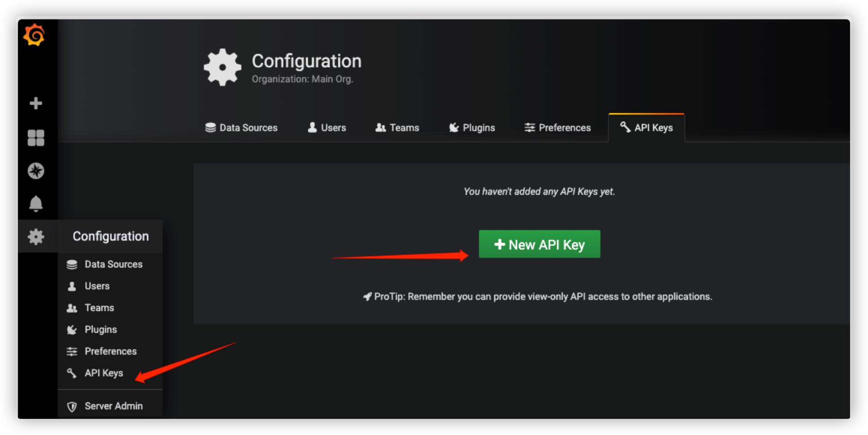Image resolution: width=868 pixels, height=435 pixels.
Task: Create a New API Key
Action: [x=539, y=244]
